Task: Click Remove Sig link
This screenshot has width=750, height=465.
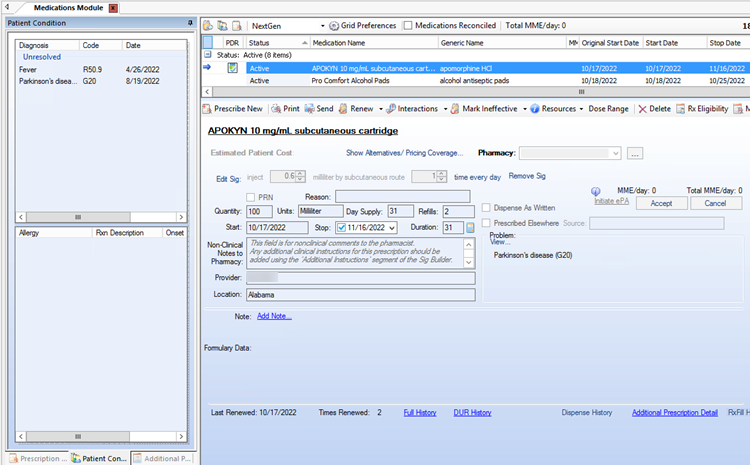Action: coord(527,176)
